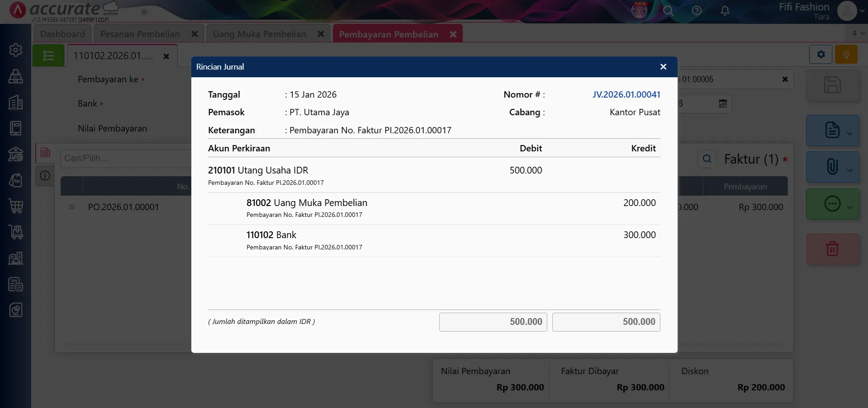The height and width of the screenshot is (408, 868).
Task: Open the search icon in header
Action: [668, 11]
